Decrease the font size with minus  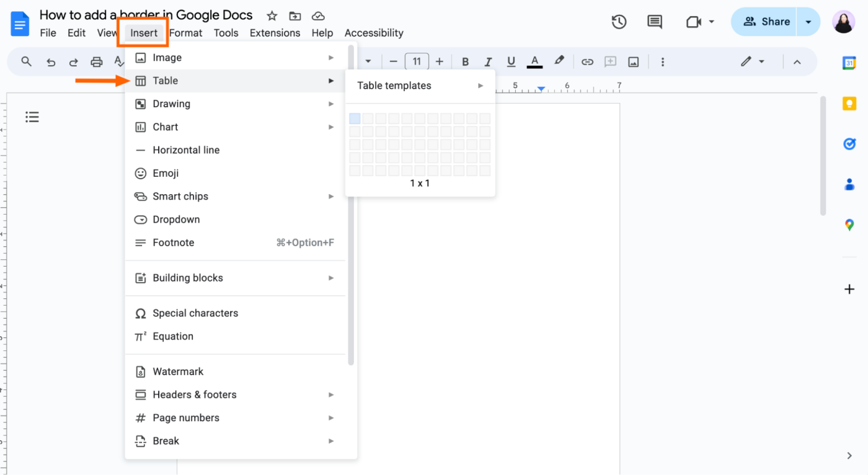click(393, 62)
